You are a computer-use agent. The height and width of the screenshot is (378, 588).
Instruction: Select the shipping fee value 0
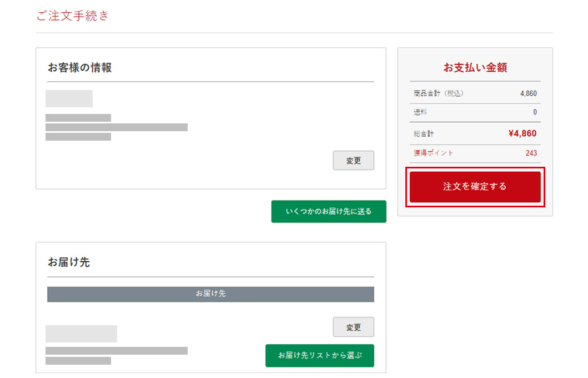pos(535,112)
